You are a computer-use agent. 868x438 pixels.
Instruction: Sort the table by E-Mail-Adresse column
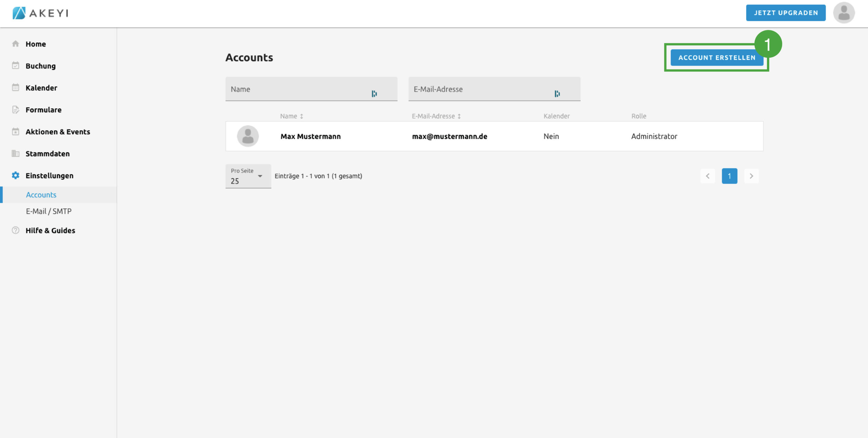coord(436,116)
